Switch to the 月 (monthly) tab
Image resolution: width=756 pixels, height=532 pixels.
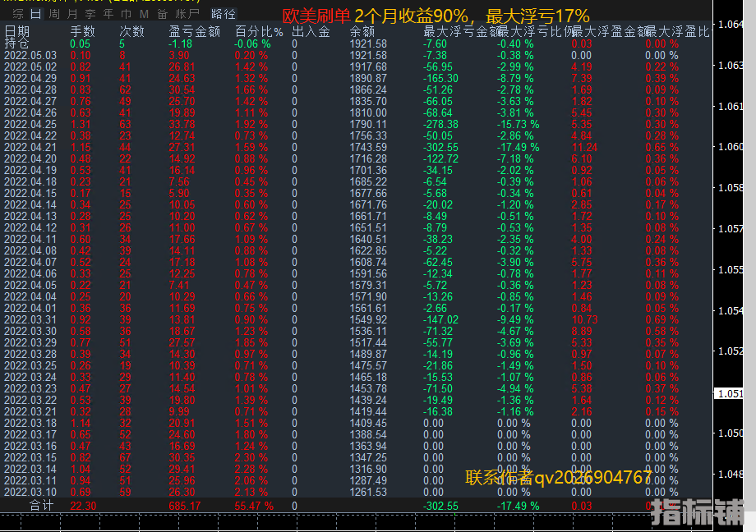(x=72, y=14)
